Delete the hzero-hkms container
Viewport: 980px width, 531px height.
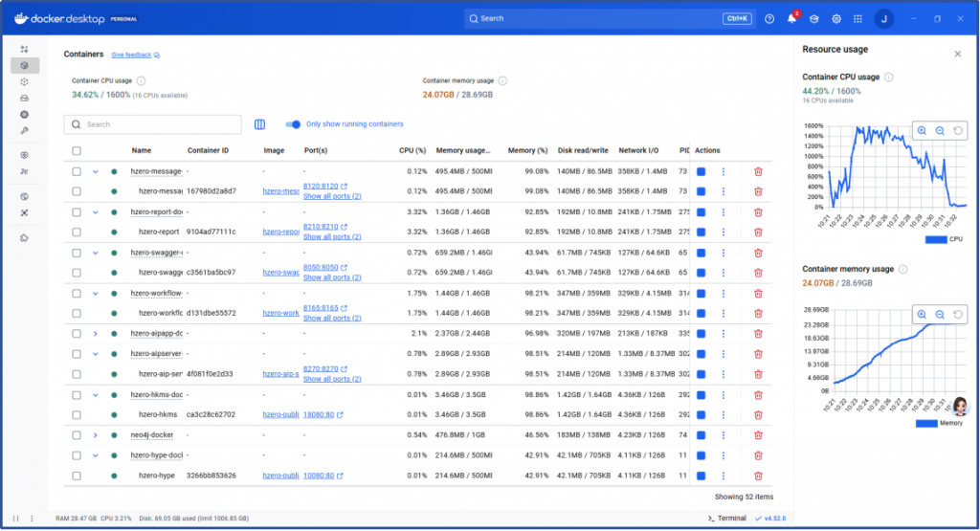tap(758, 414)
